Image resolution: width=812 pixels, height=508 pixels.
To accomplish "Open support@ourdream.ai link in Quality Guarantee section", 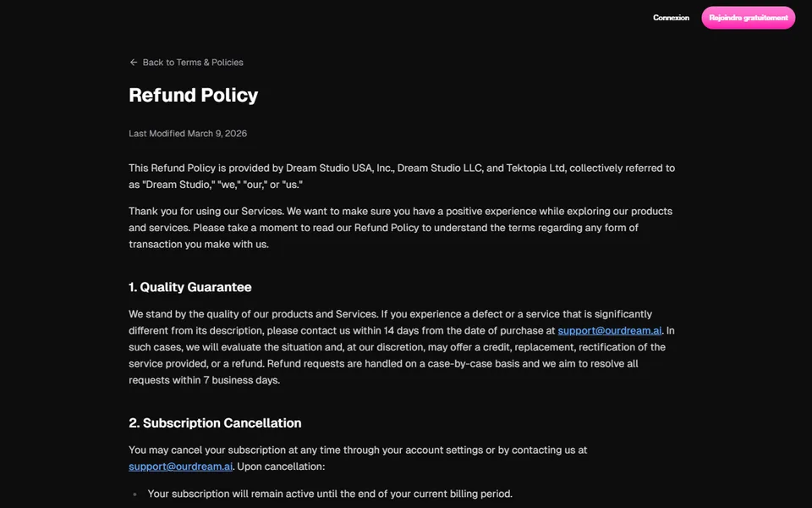I will point(610,331).
